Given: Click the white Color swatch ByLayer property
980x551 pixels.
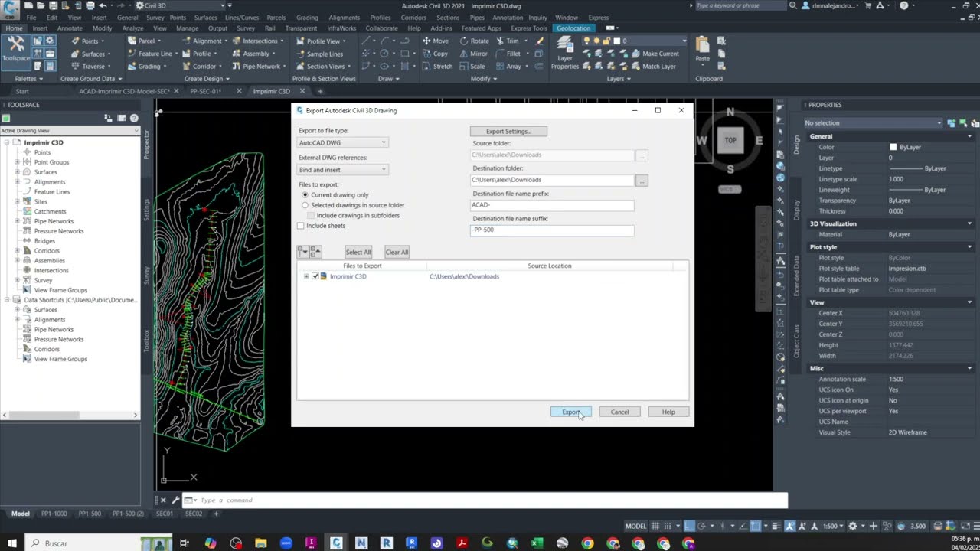Looking at the screenshot, I should tap(893, 147).
